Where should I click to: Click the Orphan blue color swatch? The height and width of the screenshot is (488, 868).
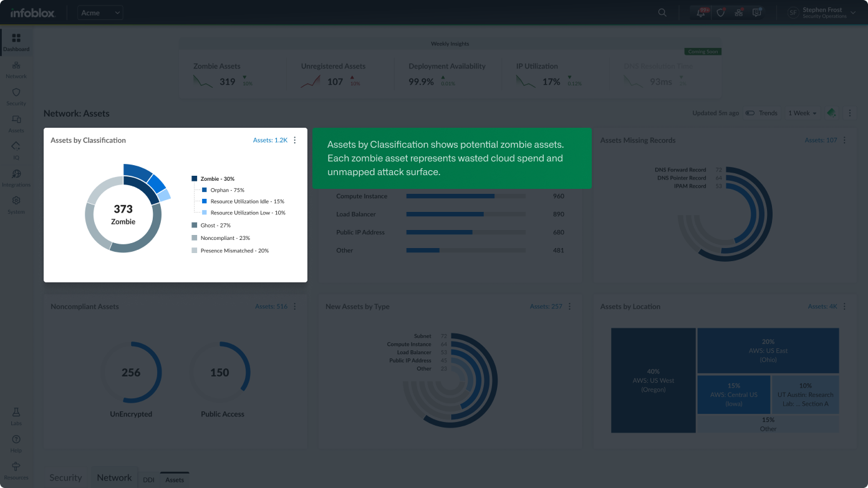coord(205,190)
